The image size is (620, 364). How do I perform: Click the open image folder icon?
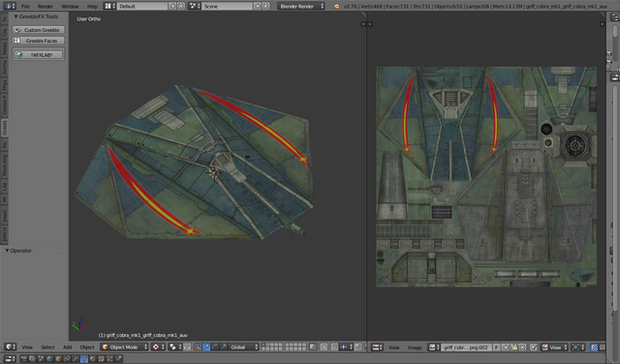point(514,348)
